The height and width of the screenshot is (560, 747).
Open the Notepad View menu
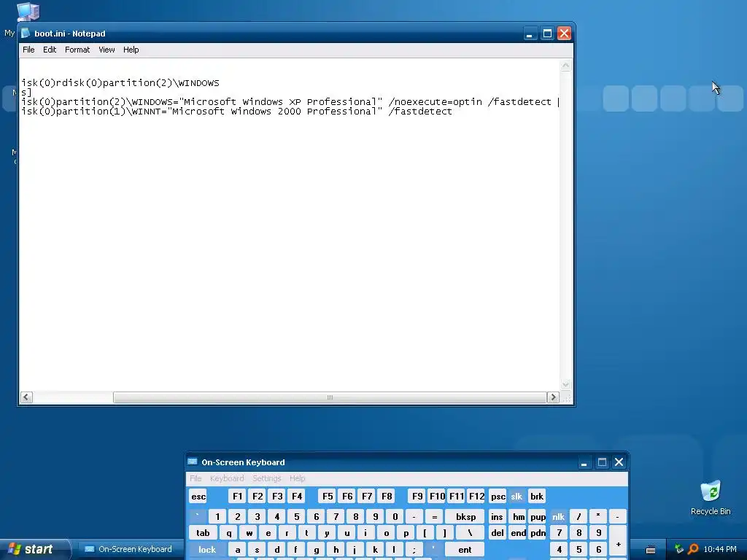point(107,50)
